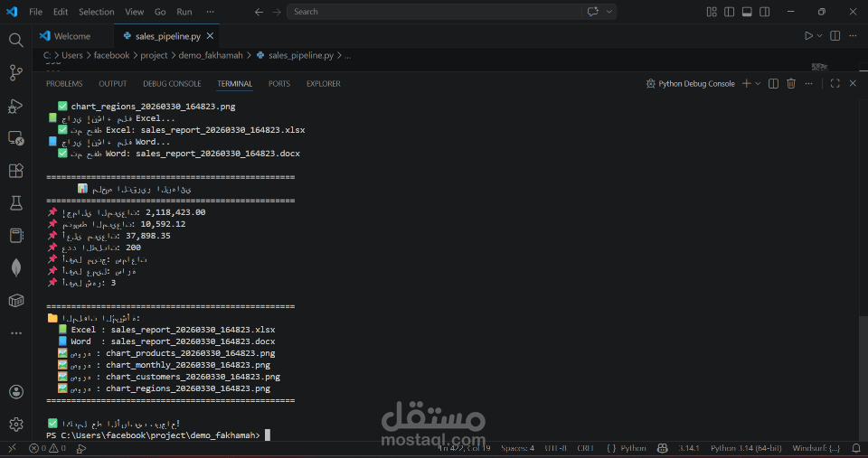
Task: Toggle the secondary side bar
Action: click(x=765, y=12)
